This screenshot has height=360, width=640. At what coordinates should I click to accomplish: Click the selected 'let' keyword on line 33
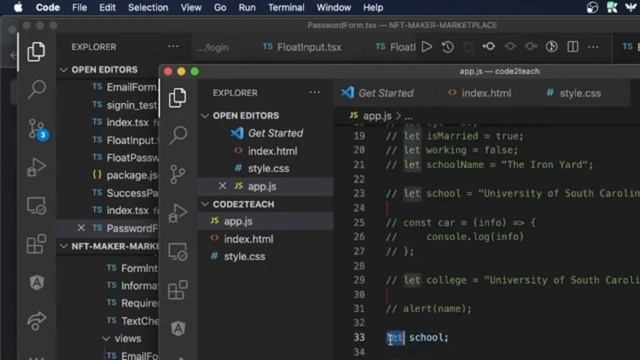point(396,338)
